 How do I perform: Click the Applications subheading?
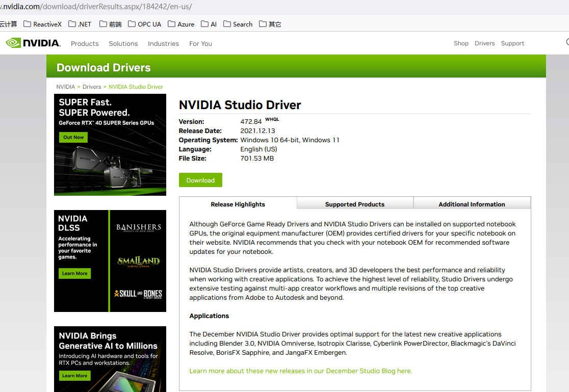coord(209,316)
